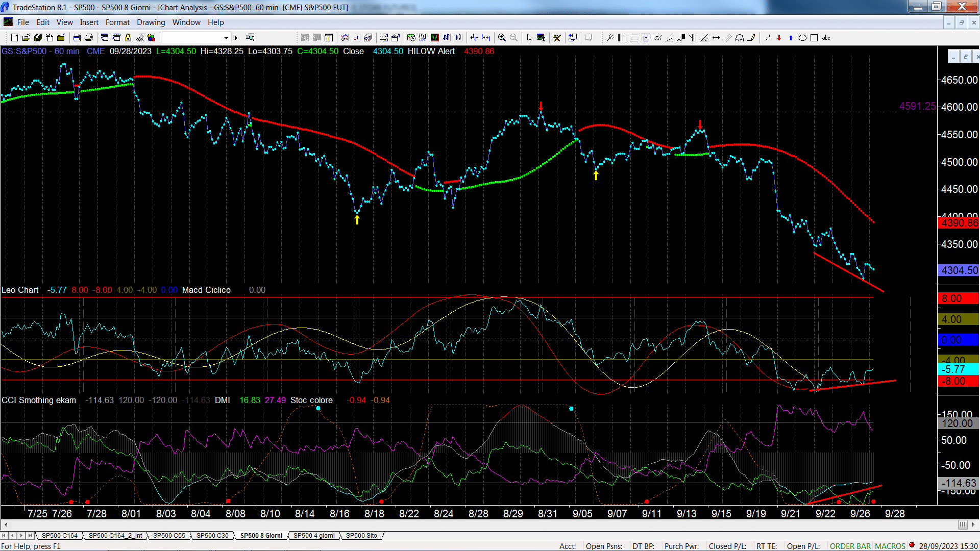The width and height of the screenshot is (980, 551).
Task: Click the increase bar spacing icon
Action: point(486,37)
